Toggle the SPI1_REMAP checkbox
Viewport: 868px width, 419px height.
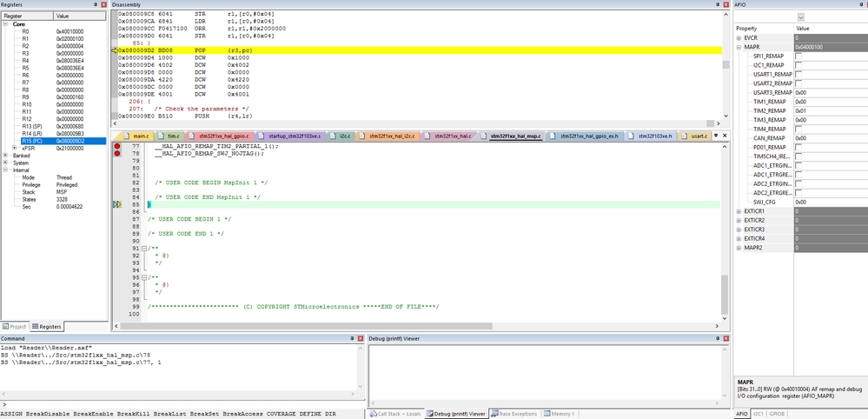pos(798,56)
